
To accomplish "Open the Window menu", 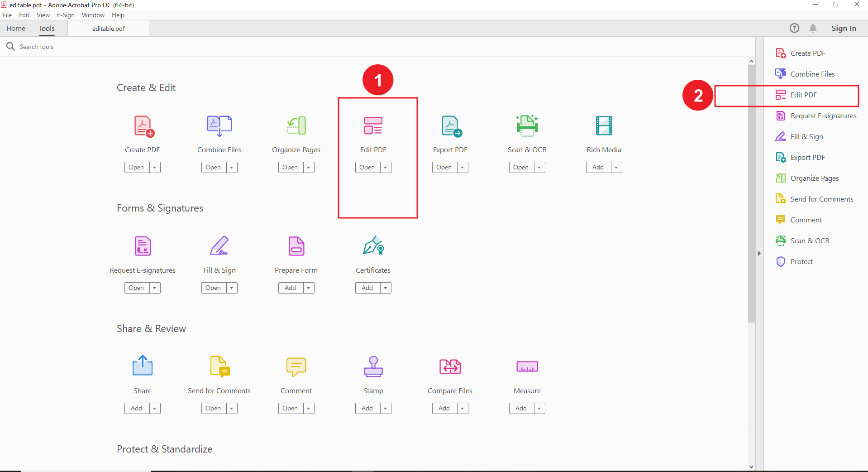I will tap(93, 15).
